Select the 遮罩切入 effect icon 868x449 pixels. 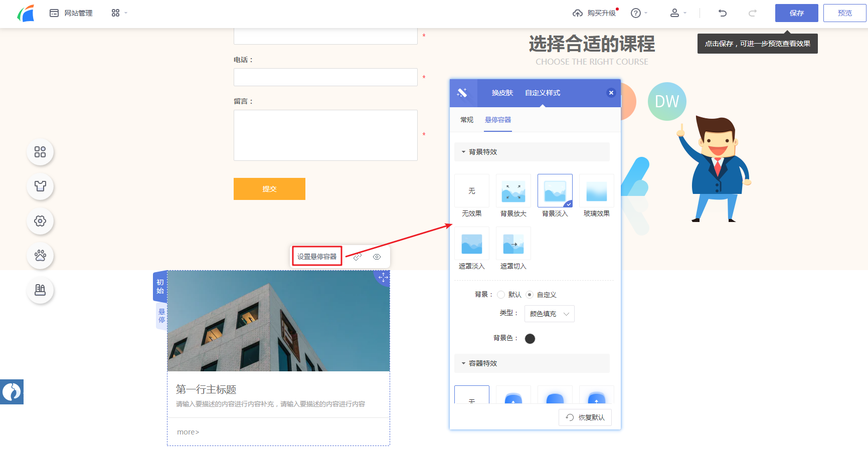click(x=513, y=244)
